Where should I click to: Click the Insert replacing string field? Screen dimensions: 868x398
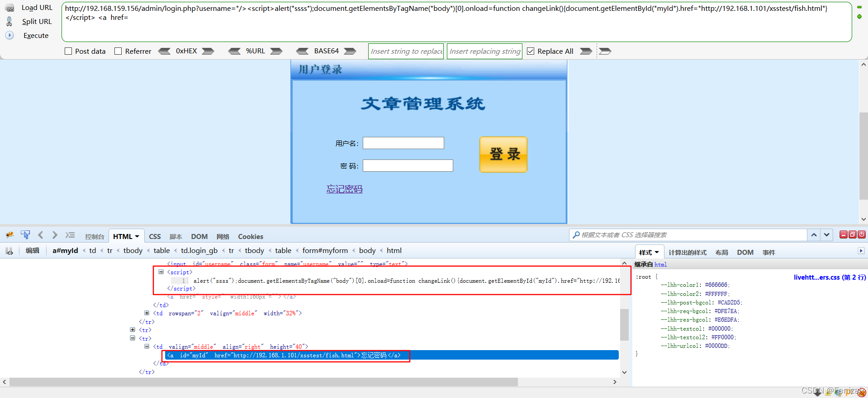coord(485,51)
